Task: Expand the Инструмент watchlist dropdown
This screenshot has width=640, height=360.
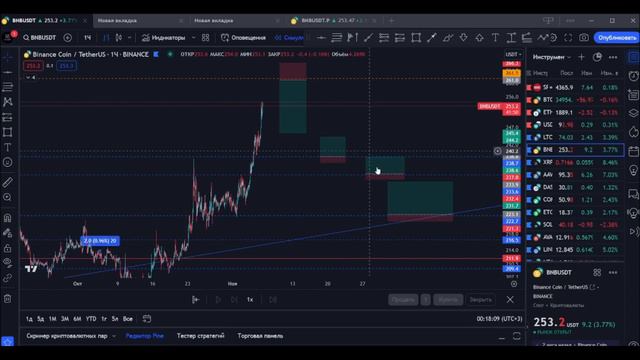Action: click(552, 57)
